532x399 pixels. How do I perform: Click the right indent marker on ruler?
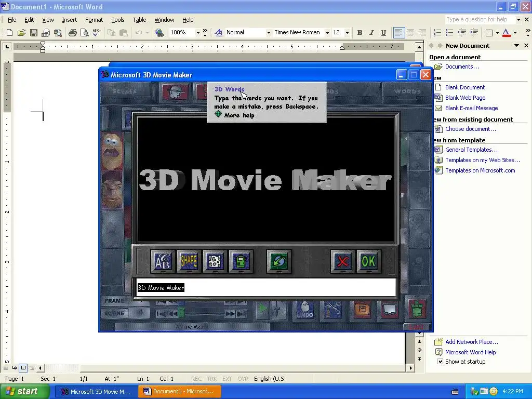click(x=342, y=48)
